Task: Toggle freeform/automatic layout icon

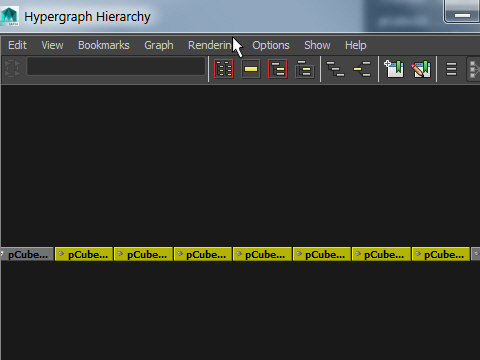Action: (451, 69)
